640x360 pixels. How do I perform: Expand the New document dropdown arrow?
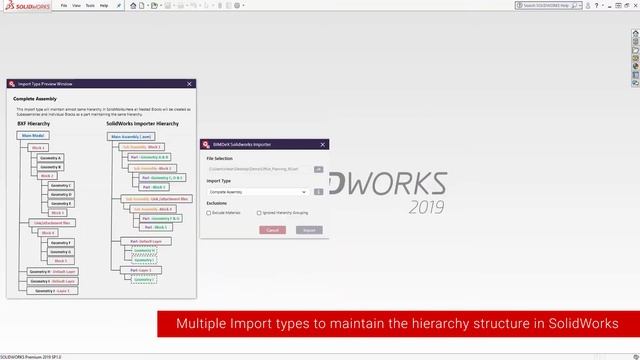148,6
